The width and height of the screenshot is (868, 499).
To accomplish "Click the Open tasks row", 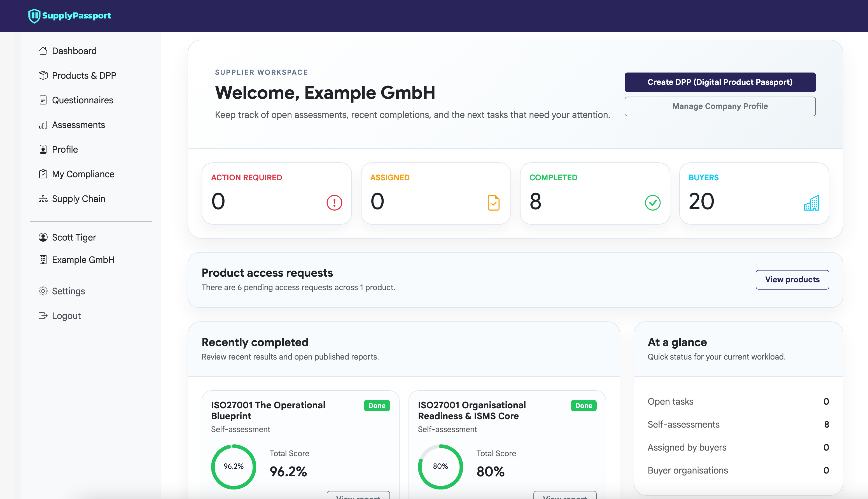I will 738,401.
